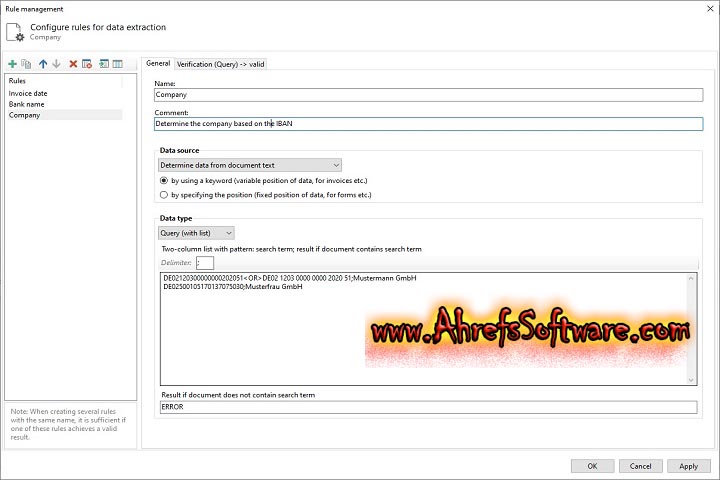720x480 pixels.
Task: Select the fixed position data option
Action: coord(163,195)
